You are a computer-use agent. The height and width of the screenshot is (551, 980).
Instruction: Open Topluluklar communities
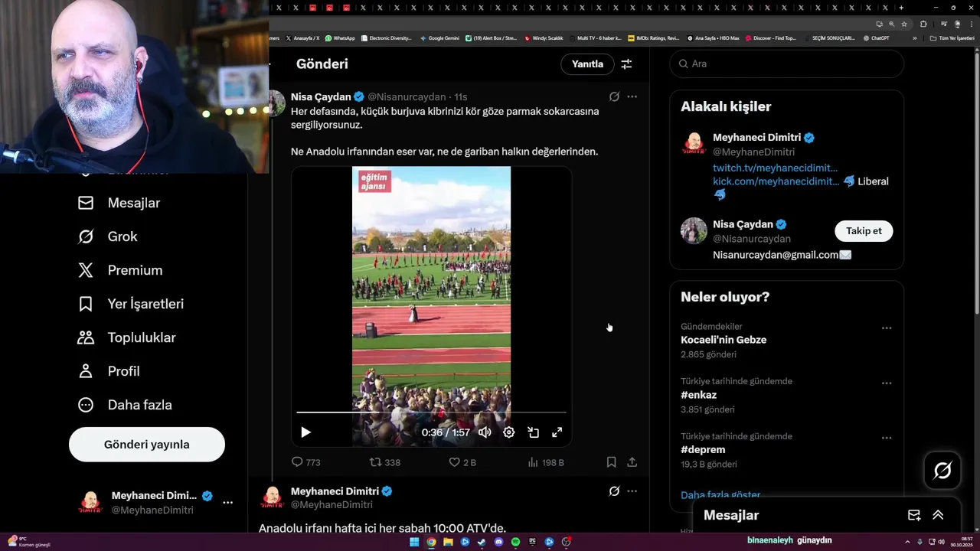coord(126,337)
